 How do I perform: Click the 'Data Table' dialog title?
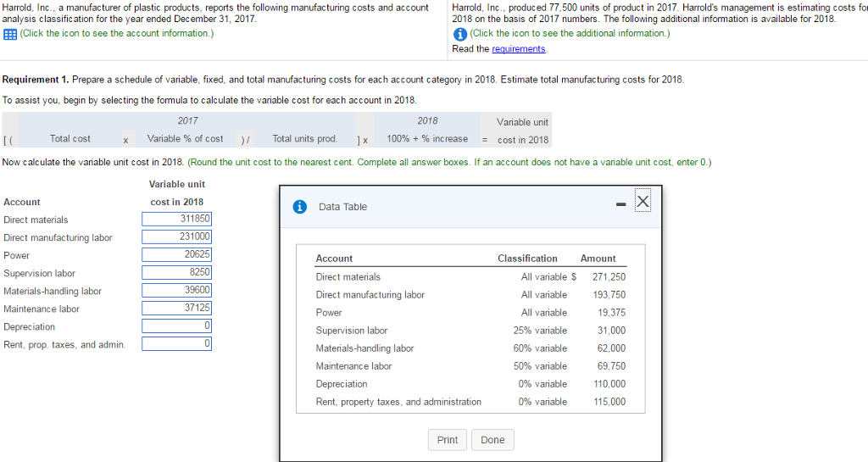tap(342, 207)
